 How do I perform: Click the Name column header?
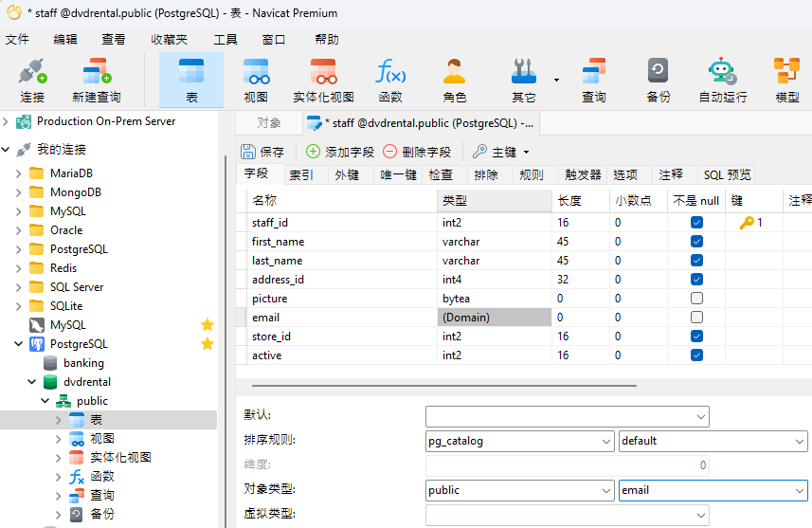click(342, 201)
